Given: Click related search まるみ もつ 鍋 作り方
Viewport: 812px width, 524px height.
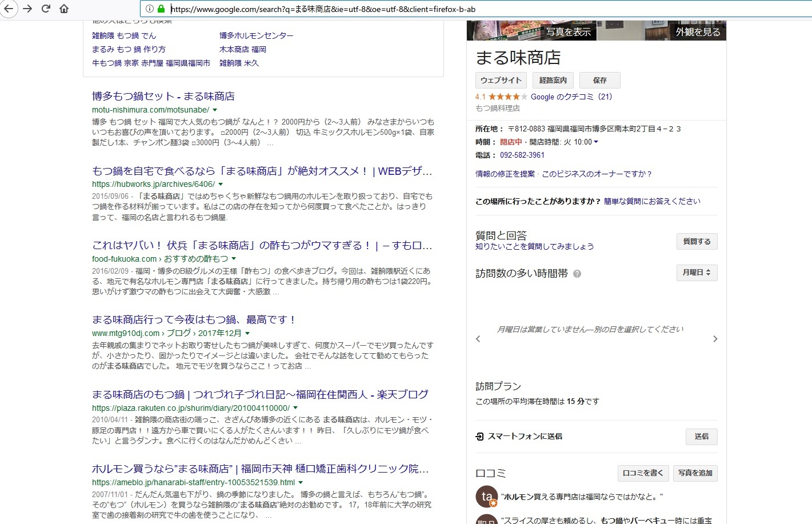Looking at the screenshot, I should coord(129,49).
